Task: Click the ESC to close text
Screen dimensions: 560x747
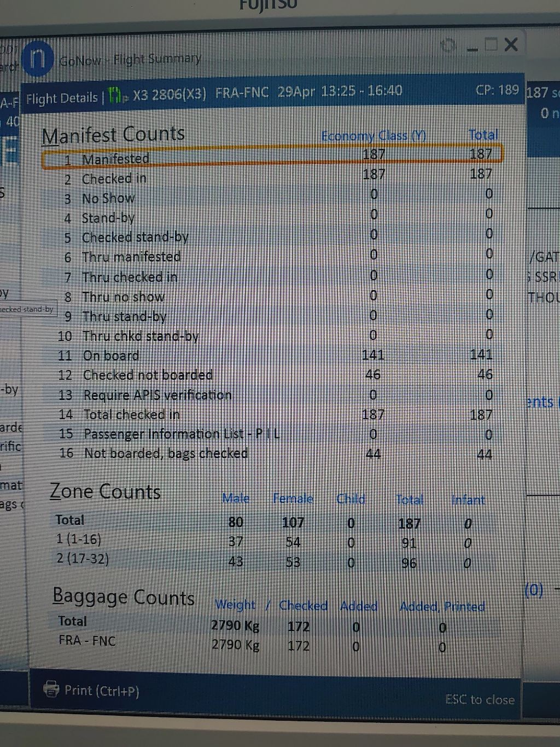Action: pos(480,699)
